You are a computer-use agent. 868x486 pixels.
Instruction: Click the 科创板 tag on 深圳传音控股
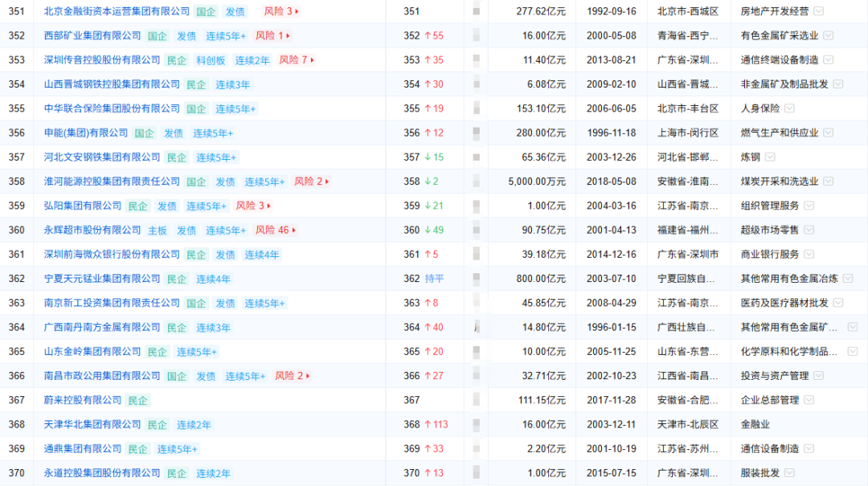tap(211, 60)
